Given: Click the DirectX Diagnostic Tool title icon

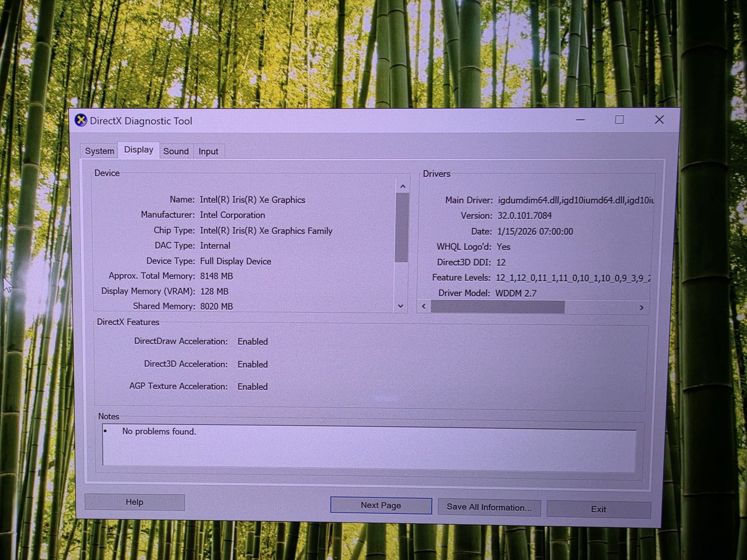Looking at the screenshot, I should (x=81, y=120).
